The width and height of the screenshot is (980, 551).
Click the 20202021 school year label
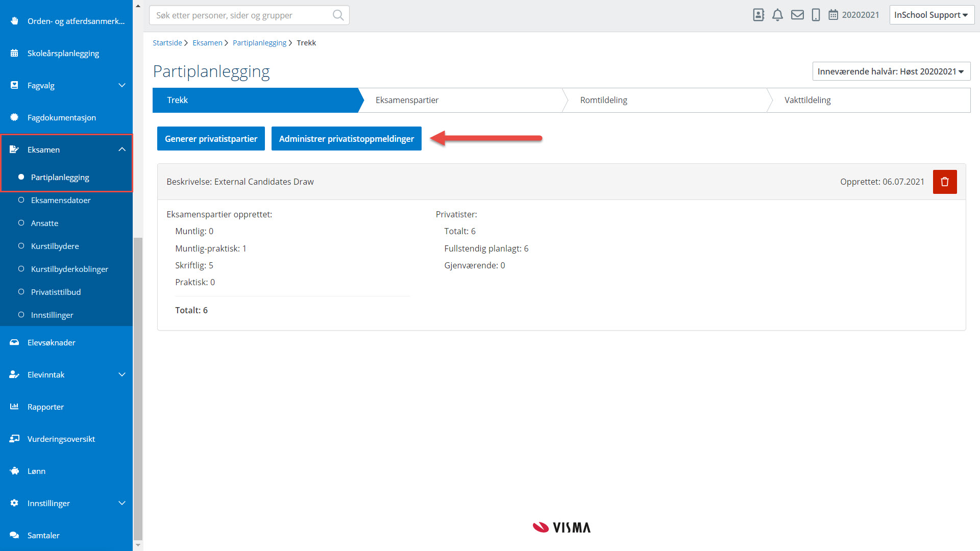click(x=861, y=15)
